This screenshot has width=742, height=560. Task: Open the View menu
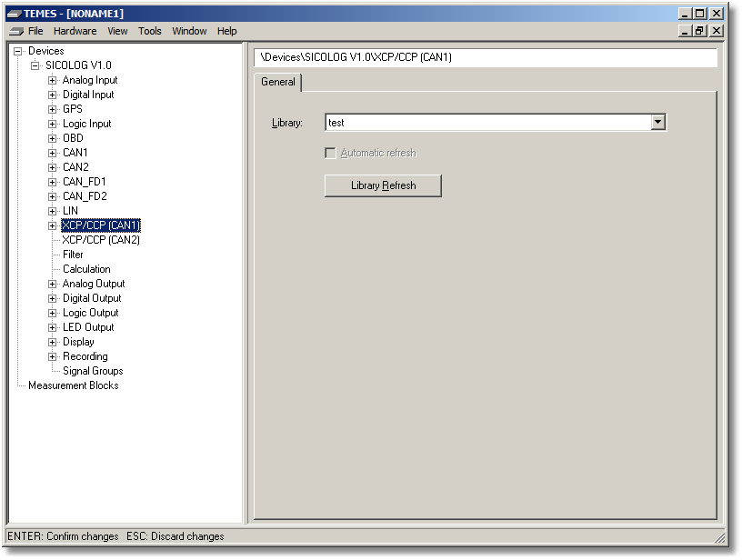click(117, 31)
